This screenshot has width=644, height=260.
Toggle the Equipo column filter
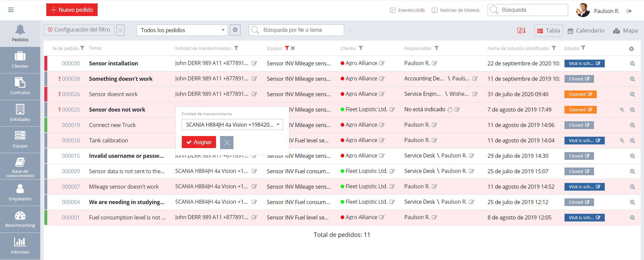287,48
